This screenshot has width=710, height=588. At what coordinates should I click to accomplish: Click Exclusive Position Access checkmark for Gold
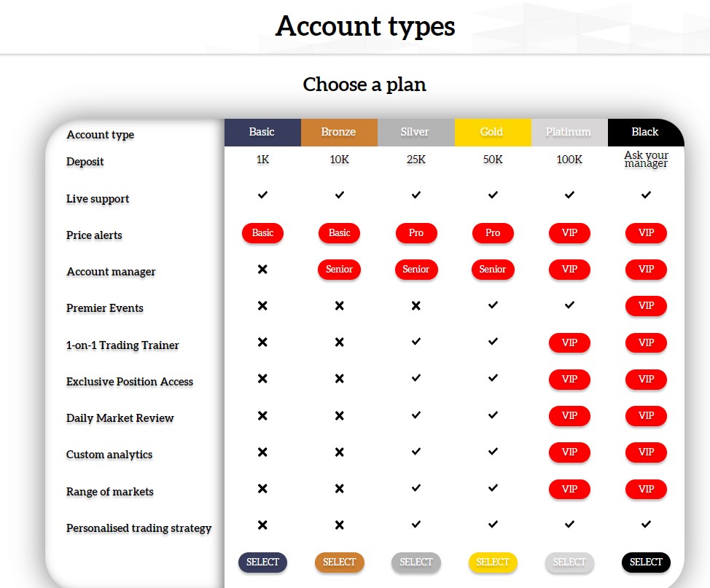[x=493, y=378]
